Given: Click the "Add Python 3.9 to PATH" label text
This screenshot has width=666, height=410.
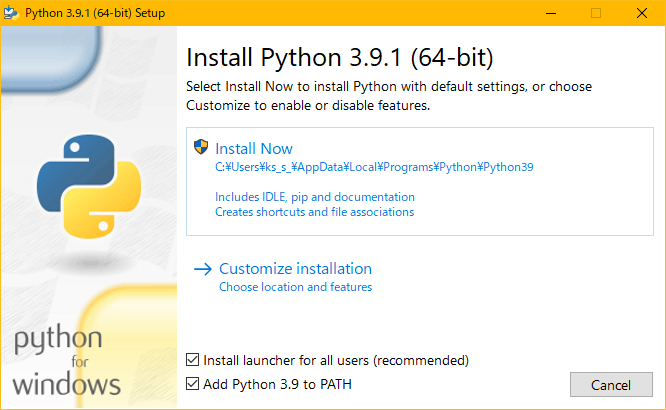Looking at the screenshot, I should pyautogui.click(x=277, y=384).
